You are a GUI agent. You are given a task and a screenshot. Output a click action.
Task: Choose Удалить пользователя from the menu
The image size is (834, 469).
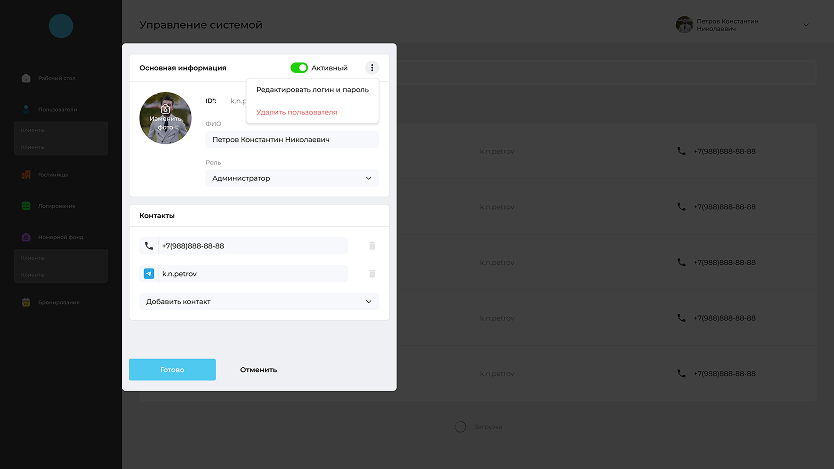[x=297, y=112]
